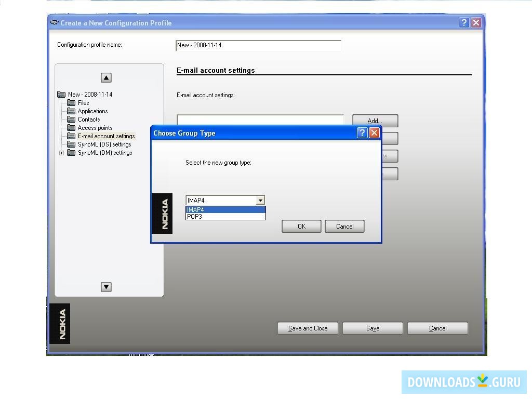The image size is (532, 399).
Task: Click the Nokia logo on the dialog
Action: [162, 215]
